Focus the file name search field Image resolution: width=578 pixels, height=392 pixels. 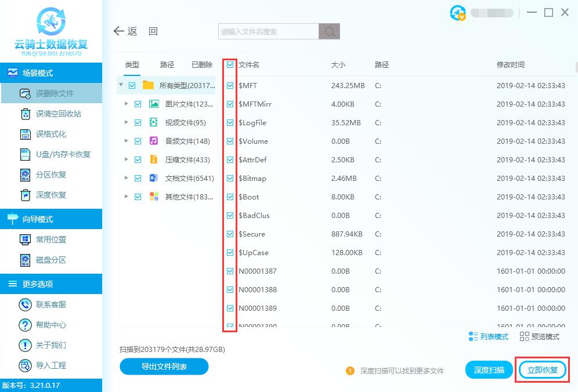[x=268, y=31]
